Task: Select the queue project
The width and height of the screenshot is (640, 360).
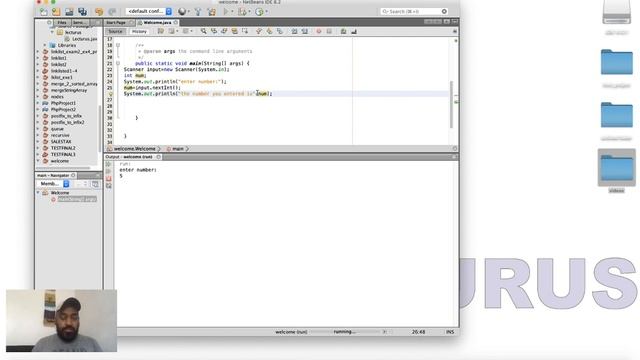Action: (57, 129)
